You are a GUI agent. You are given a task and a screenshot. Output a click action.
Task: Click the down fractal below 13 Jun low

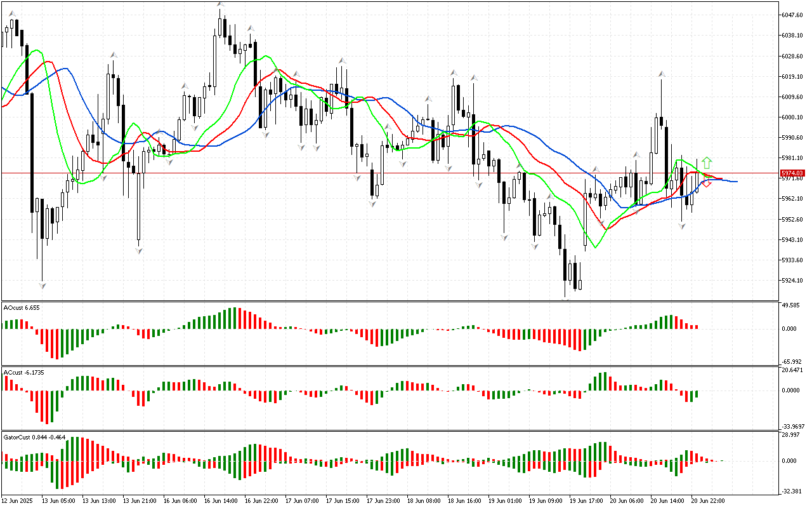[x=42, y=286]
